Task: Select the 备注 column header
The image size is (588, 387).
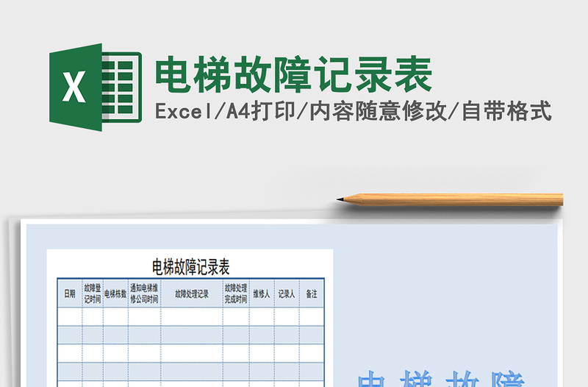Action: click(311, 293)
